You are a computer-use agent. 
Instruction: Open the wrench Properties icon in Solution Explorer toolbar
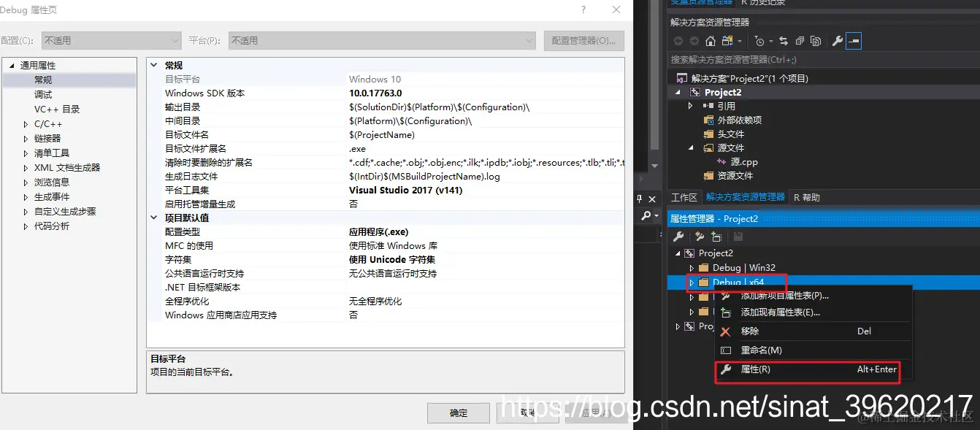point(838,41)
